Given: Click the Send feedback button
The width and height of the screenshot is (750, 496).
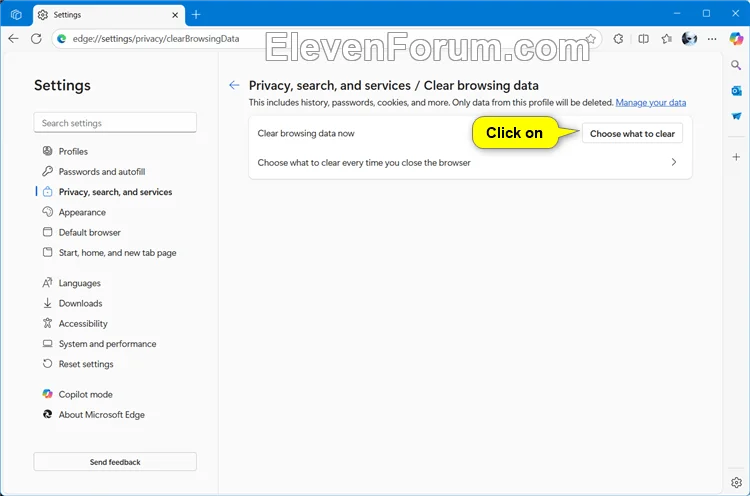Looking at the screenshot, I should 115,462.
